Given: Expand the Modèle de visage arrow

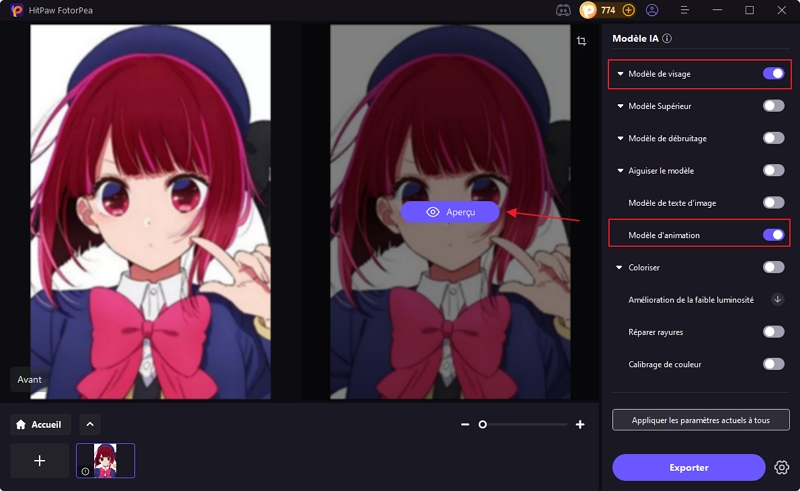Looking at the screenshot, I should [x=620, y=74].
